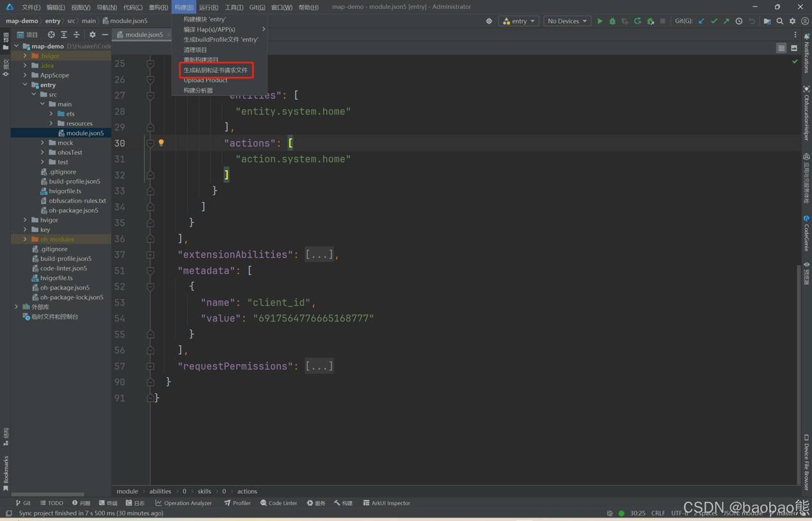Click the green Run button
The width and height of the screenshot is (812, 521).
(x=600, y=21)
